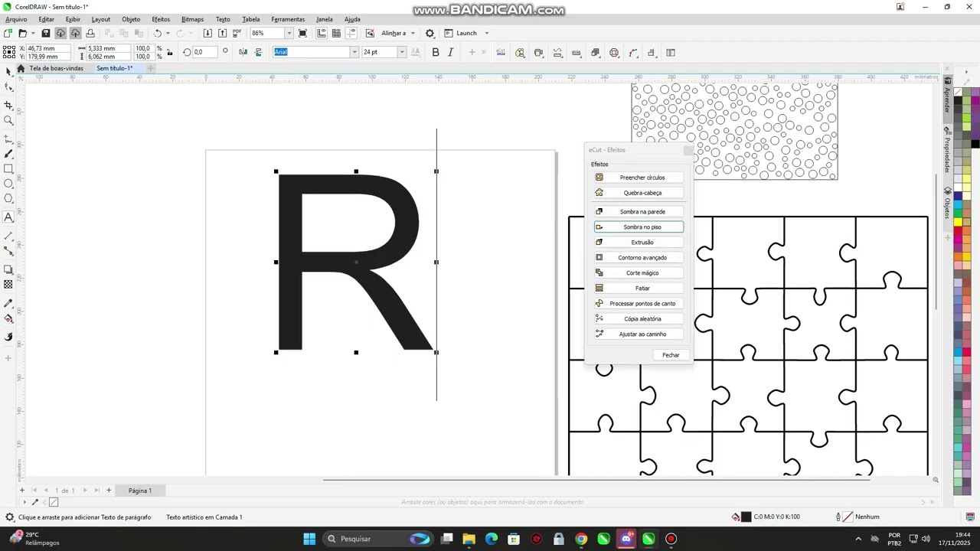
Task: Open the Efeitos menu
Action: [161, 19]
